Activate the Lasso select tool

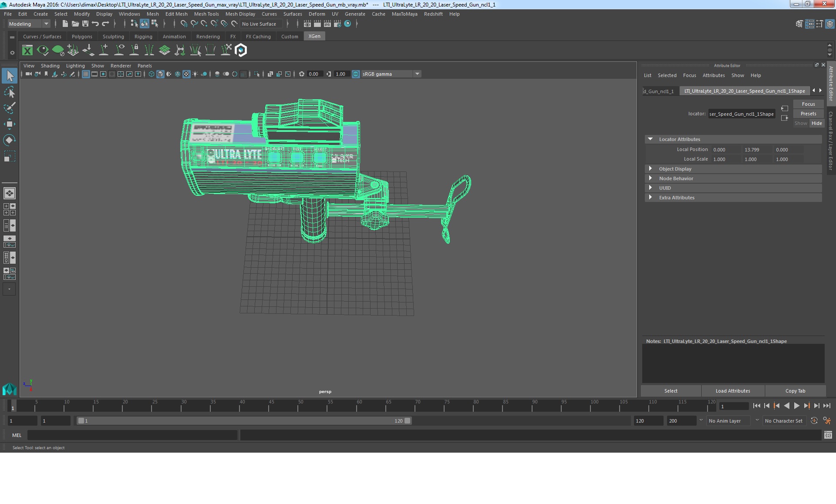tap(10, 92)
